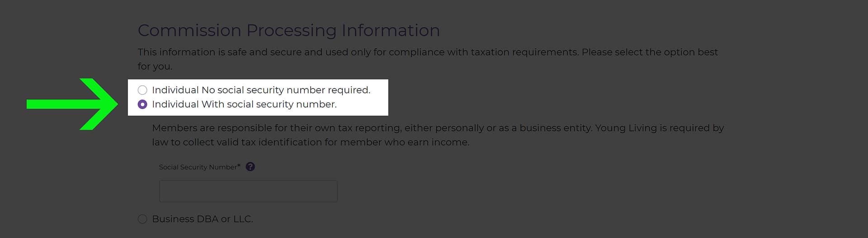Click the purple help question mark icon

[x=250, y=167]
